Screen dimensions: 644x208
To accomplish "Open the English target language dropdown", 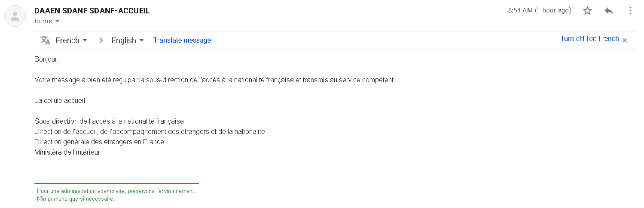I will pos(128,40).
